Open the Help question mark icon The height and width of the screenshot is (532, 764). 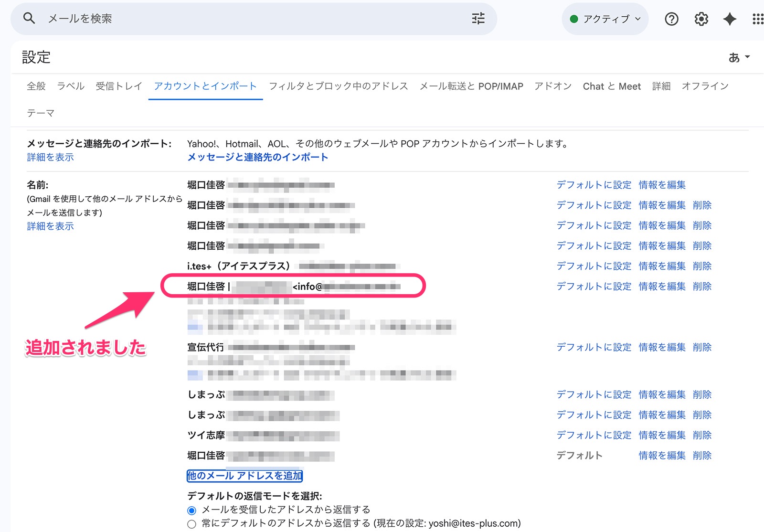[x=671, y=19]
